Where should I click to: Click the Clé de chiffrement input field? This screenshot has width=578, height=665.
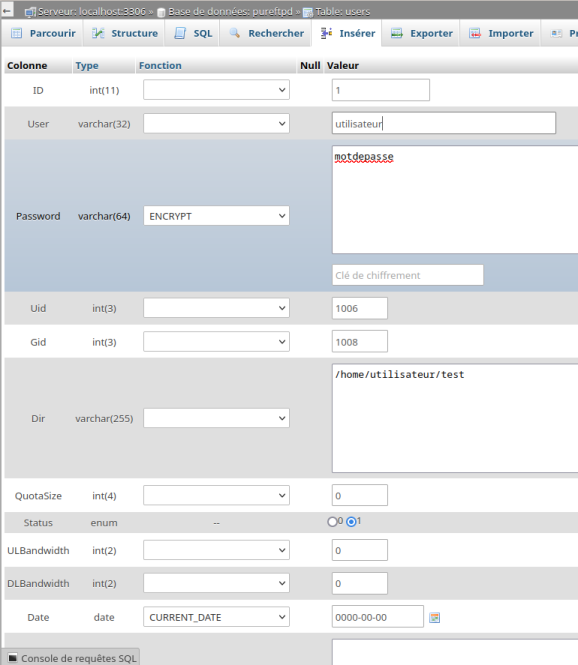(x=408, y=275)
